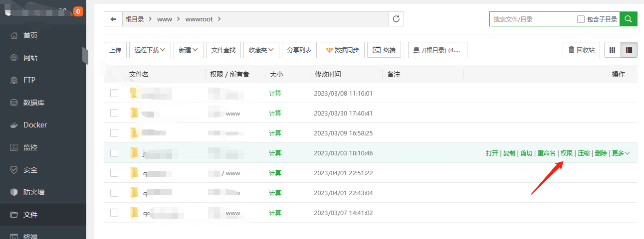Open the 数据库 database icon in sidebar
Image resolution: width=644 pixels, height=239 pixels.
tap(14, 103)
